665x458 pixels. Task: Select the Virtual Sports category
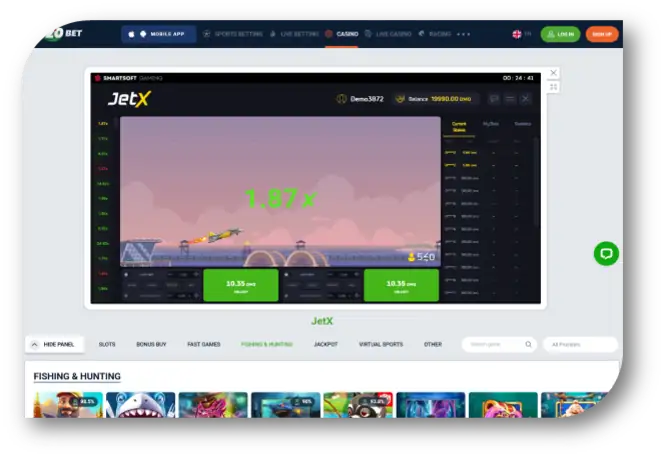pyautogui.click(x=381, y=344)
